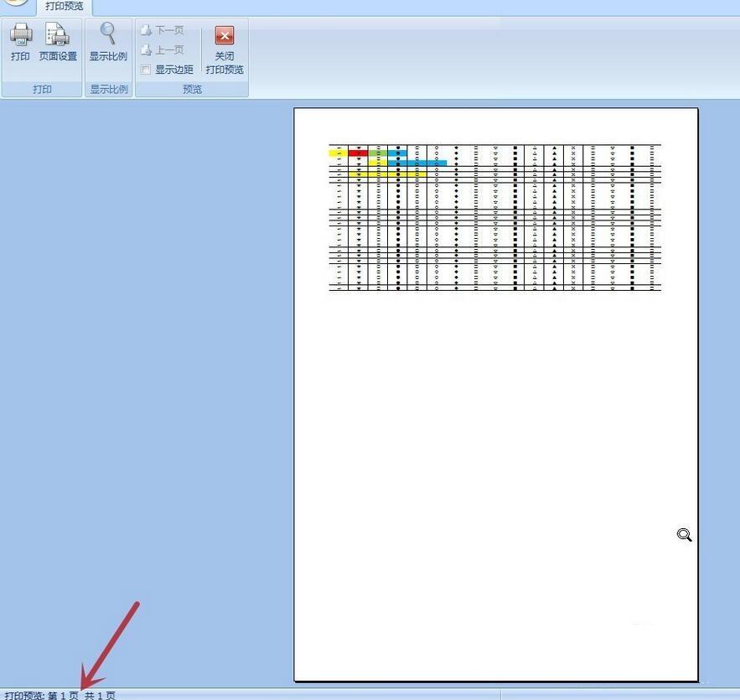Enable Show Margins (显示边距) checkbox
The image size is (740, 700).
[146, 70]
